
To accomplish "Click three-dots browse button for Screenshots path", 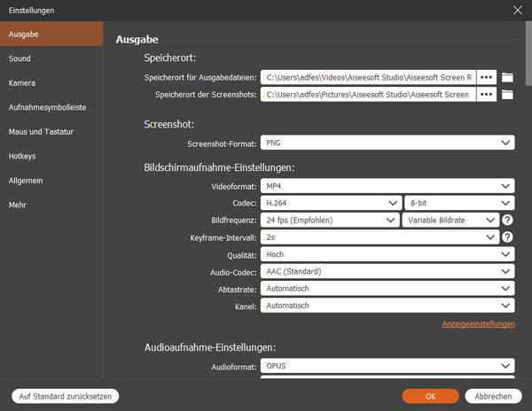I will [487, 94].
